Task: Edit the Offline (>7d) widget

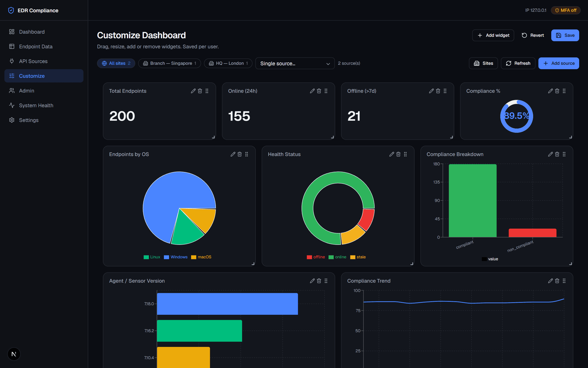Action: coord(431,91)
